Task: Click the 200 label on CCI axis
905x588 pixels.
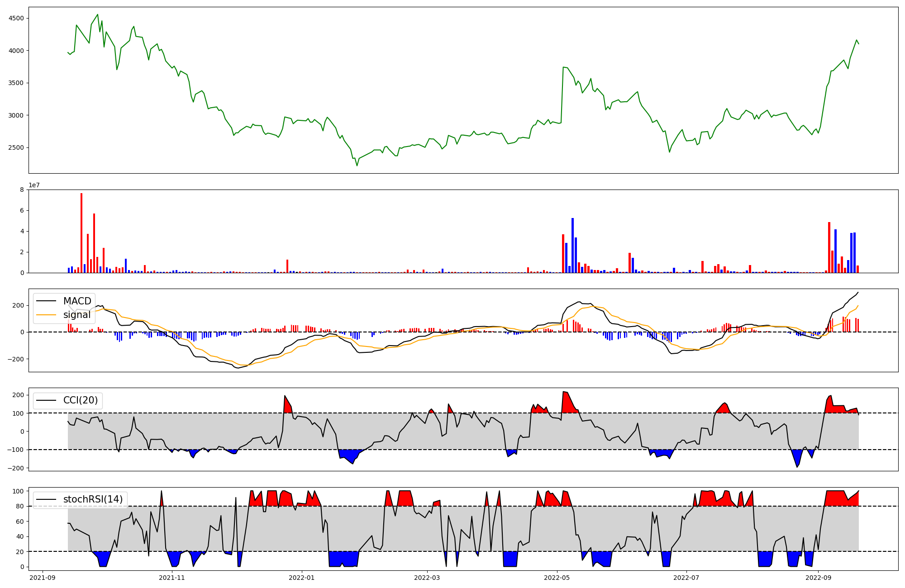Action: [19, 395]
